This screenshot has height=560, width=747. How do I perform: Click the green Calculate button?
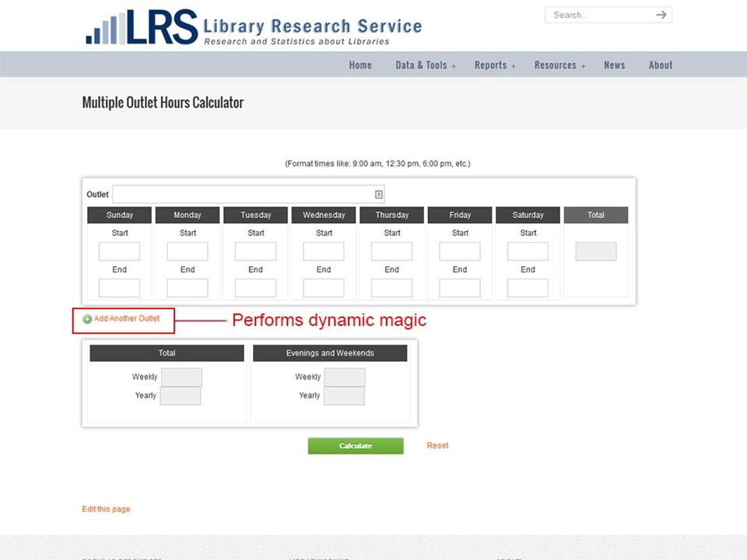(356, 446)
